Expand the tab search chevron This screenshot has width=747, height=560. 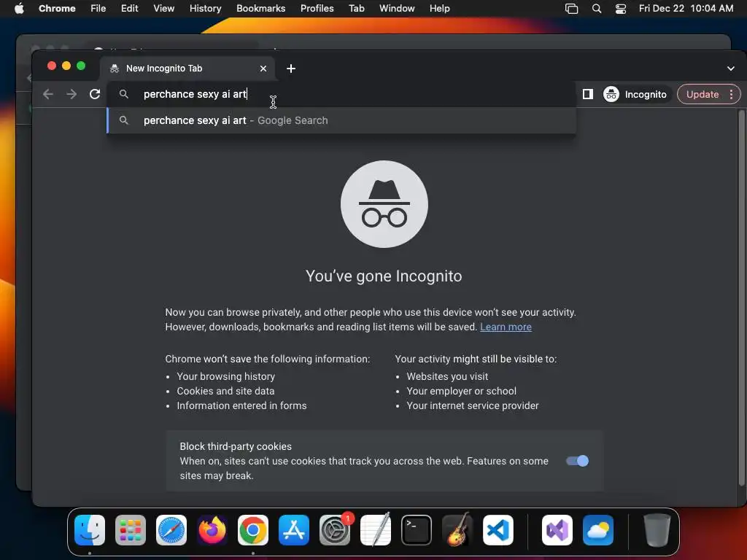click(731, 69)
